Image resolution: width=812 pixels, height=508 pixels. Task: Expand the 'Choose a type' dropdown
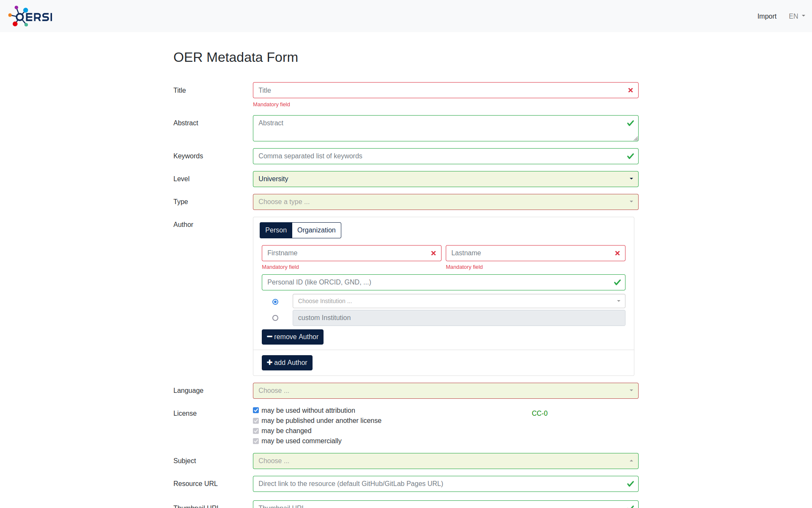tap(445, 202)
